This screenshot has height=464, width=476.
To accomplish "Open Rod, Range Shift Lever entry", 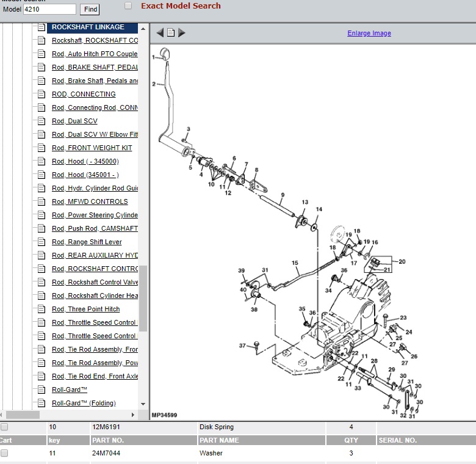I will (87, 242).
